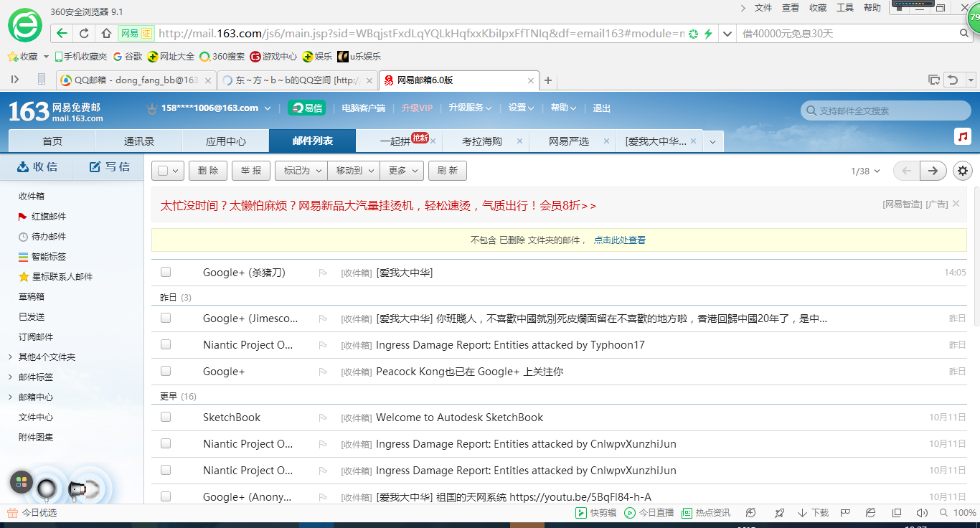Tick checkbox for Peacock Kong email
The width and height of the screenshot is (980, 528).
(166, 371)
